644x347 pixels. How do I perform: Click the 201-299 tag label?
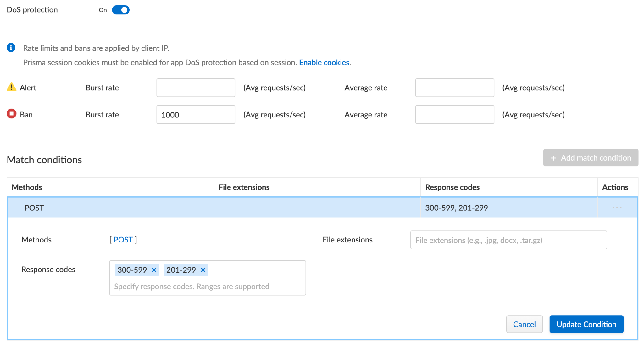click(181, 270)
